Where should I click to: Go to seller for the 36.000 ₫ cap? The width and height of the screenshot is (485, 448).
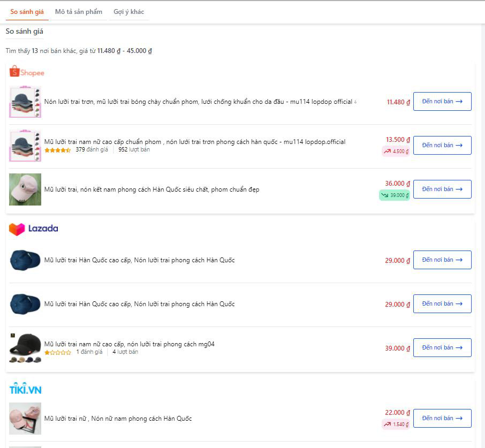click(442, 189)
